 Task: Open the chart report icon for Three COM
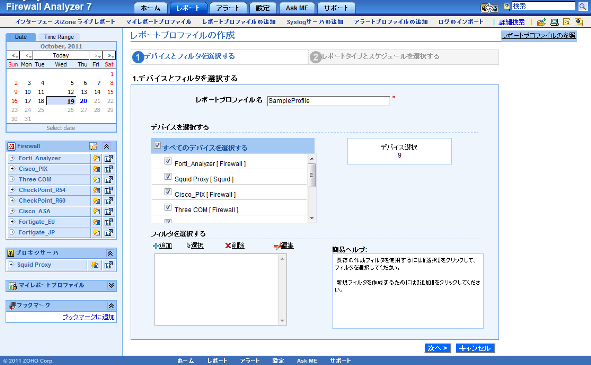(109, 179)
